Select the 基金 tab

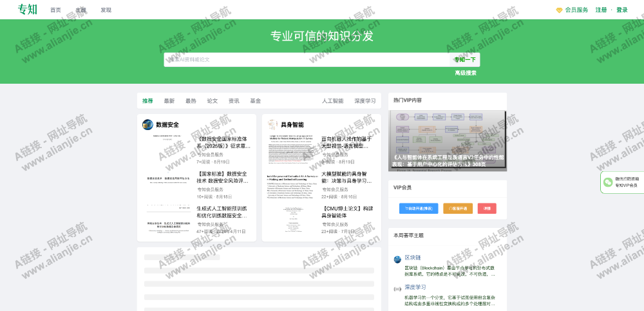(x=256, y=101)
